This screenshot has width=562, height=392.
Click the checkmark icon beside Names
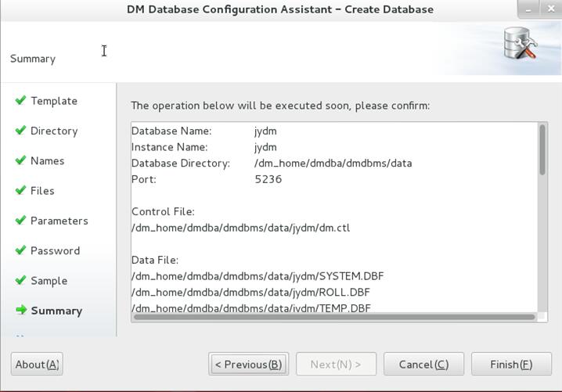pyautogui.click(x=21, y=160)
